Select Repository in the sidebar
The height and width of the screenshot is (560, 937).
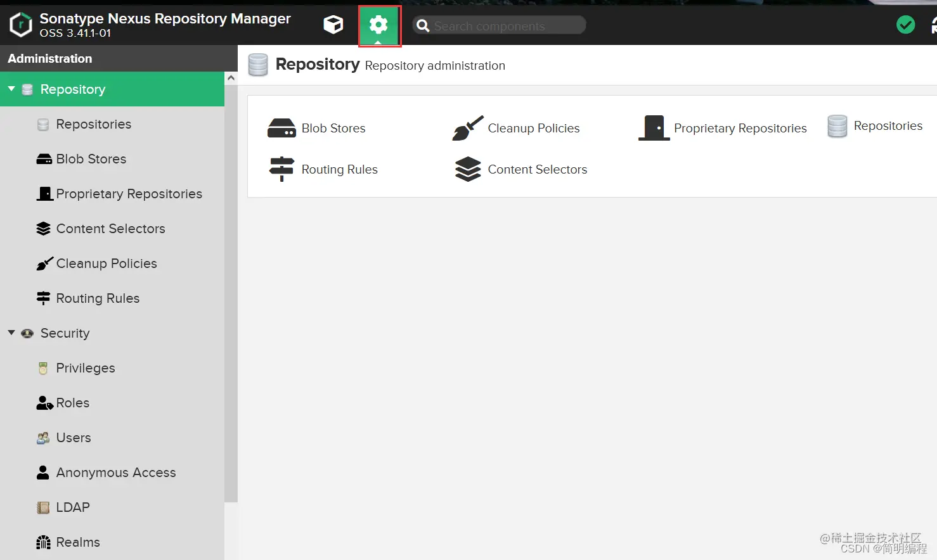(112, 89)
